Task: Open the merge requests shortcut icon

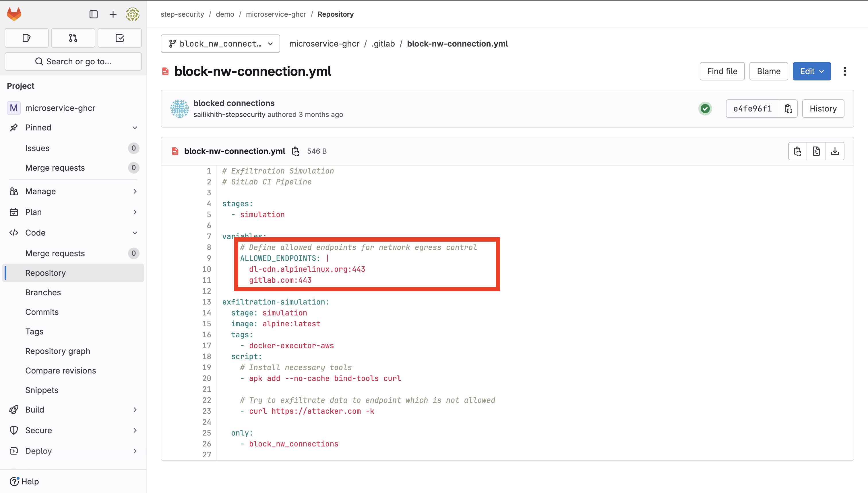Action: click(x=73, y=38)
